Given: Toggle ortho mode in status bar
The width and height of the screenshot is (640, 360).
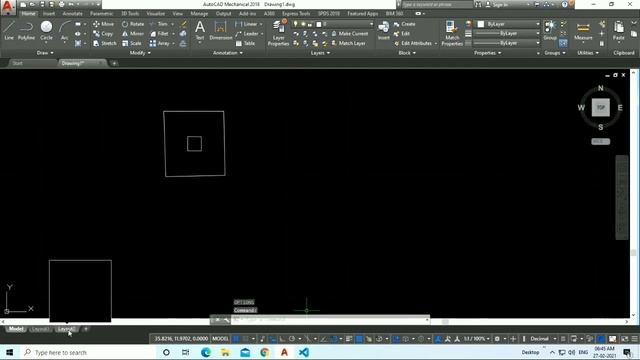Looking at the screenshot, I should [282, 339].
